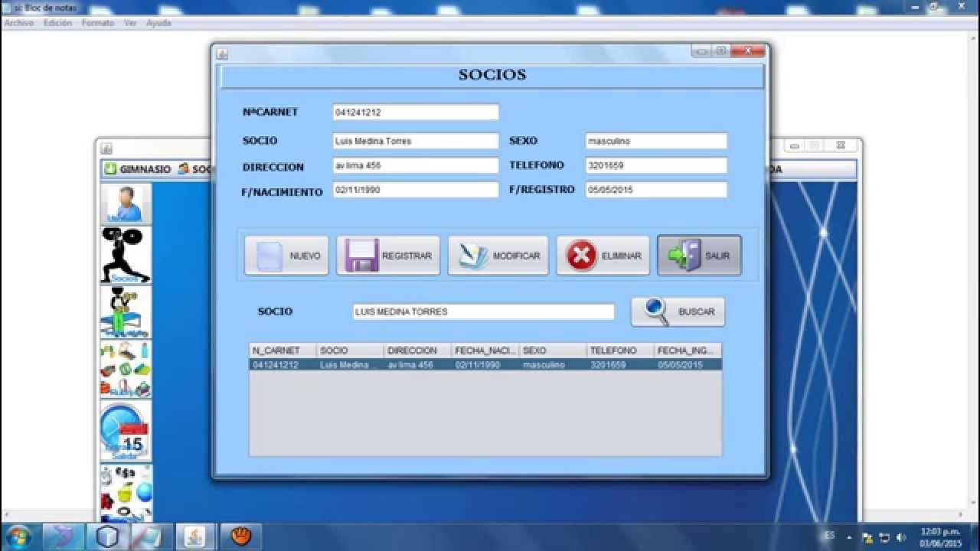Click the SOCIO name field with Luis Medina Torres
Screen dimensions: 980x551
(416, 141)
